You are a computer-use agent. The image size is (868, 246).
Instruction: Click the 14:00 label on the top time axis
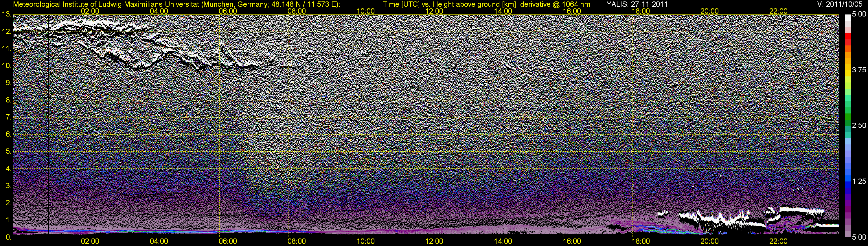(x=503, y=11)
